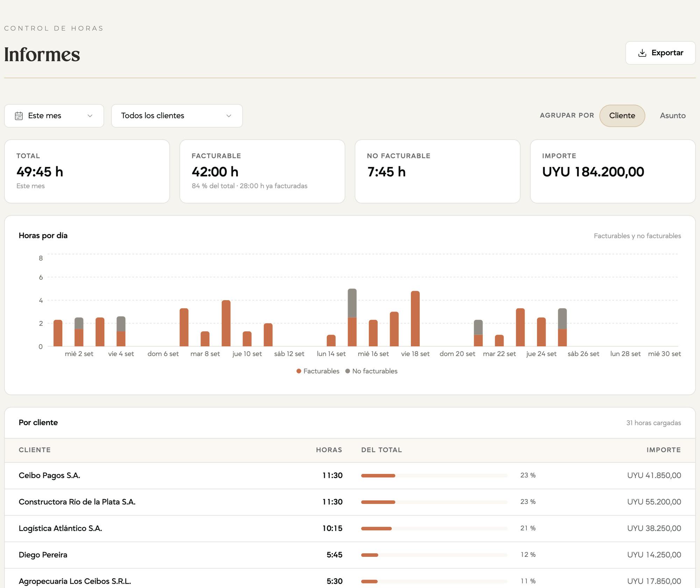Click the tallest bar on vie 18 set

tap(415, 318)
